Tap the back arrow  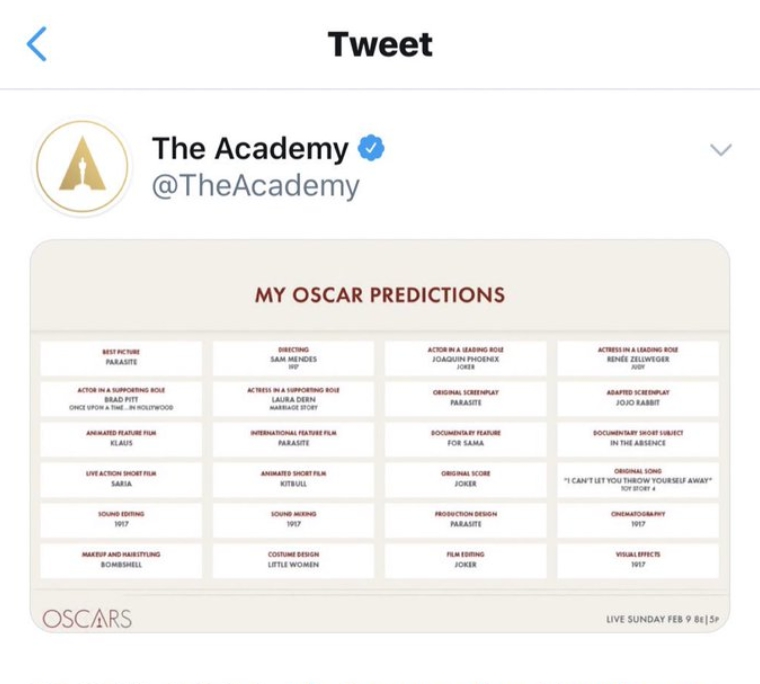click(x=37, y=45)
